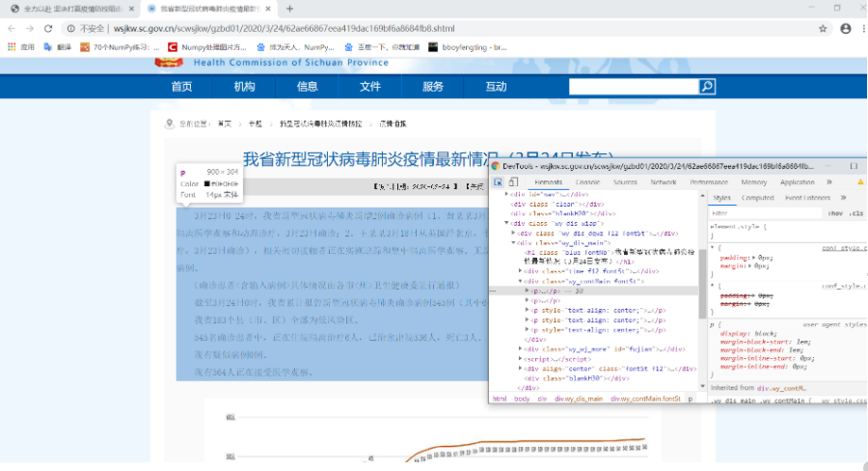
Task: Expand the div class time f12 node
Action: 520,271
